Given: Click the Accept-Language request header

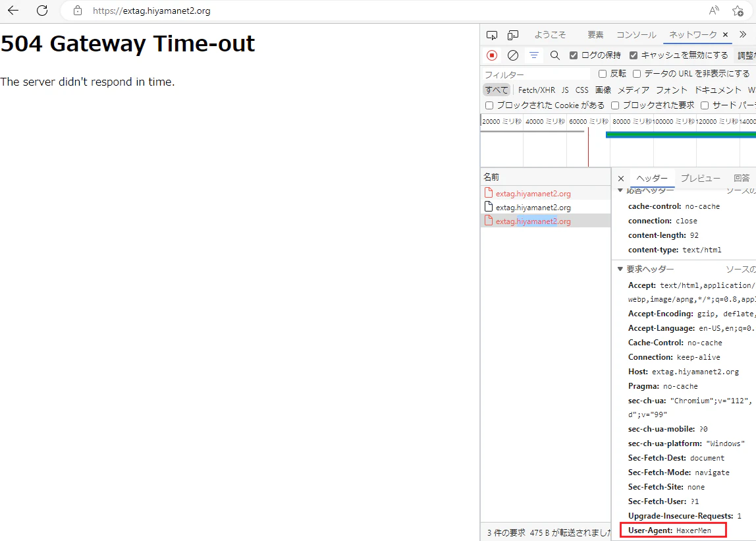Looking at the screenshot, I should 691,328.
